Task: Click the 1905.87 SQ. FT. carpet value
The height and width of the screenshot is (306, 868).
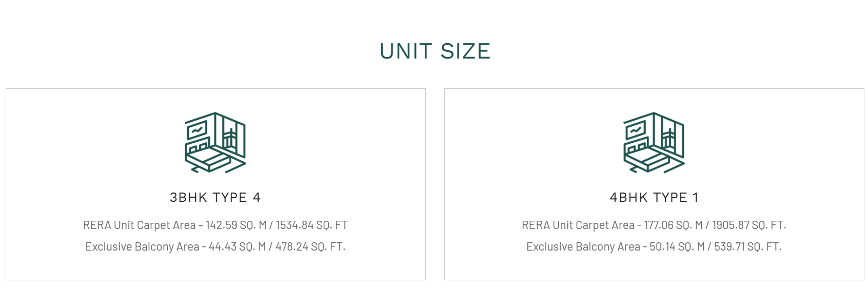Action: 749,225
